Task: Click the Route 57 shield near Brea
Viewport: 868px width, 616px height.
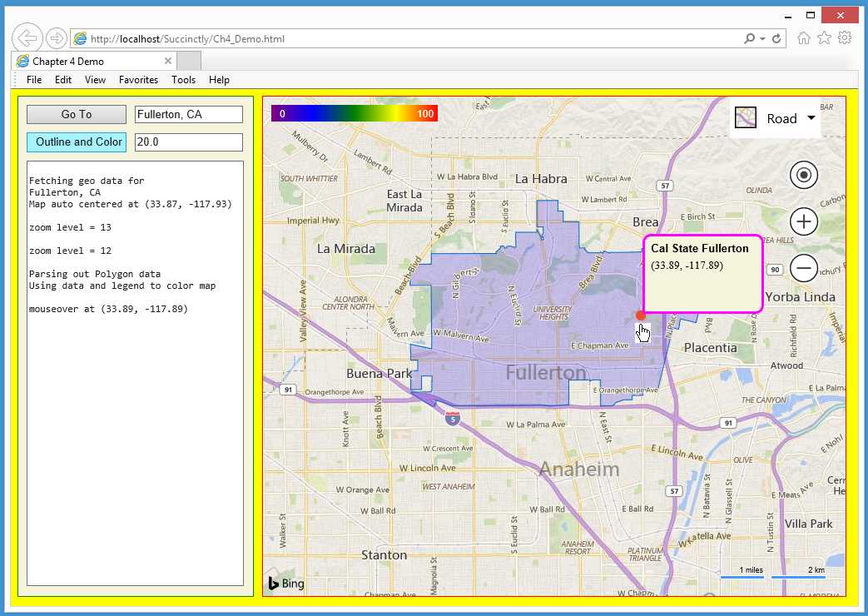Action: tap(665, 186)
